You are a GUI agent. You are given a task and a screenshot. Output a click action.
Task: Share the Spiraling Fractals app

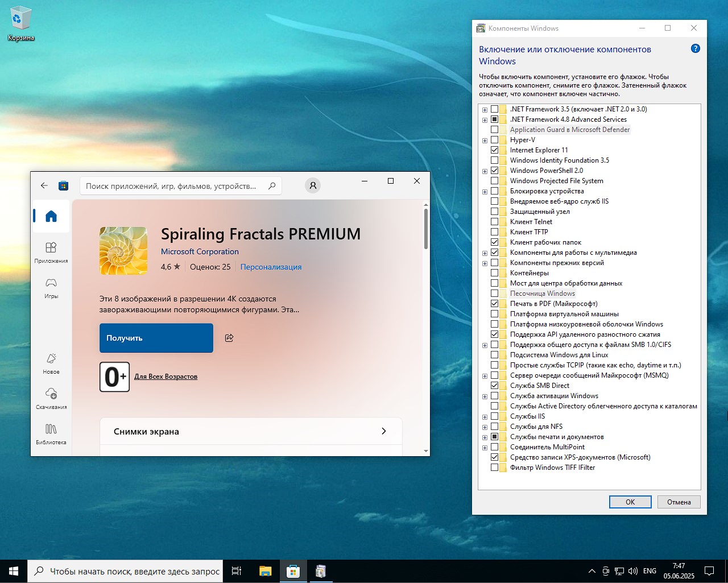(x=229, y=338)
